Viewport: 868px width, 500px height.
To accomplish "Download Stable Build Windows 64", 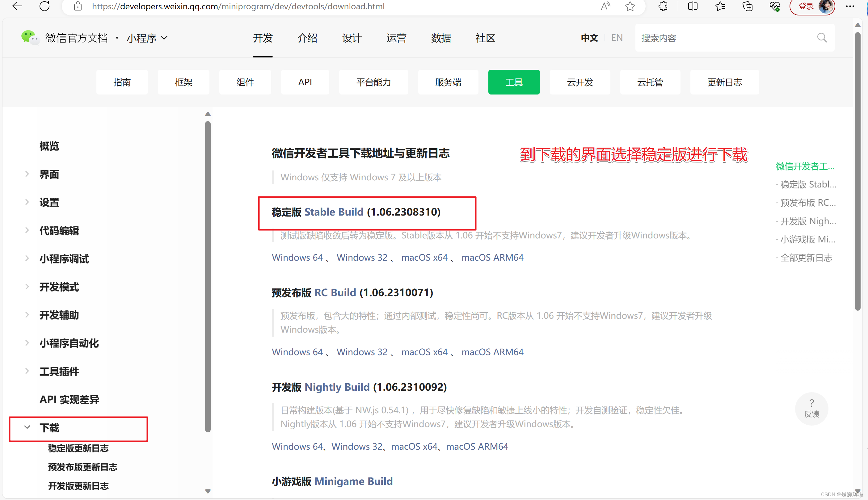I will 297,257.
